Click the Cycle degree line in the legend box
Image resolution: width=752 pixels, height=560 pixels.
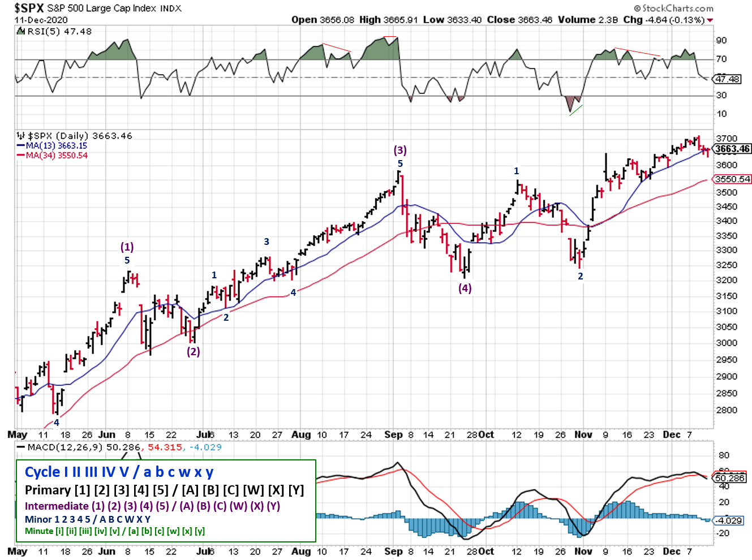tap(119, 472)
